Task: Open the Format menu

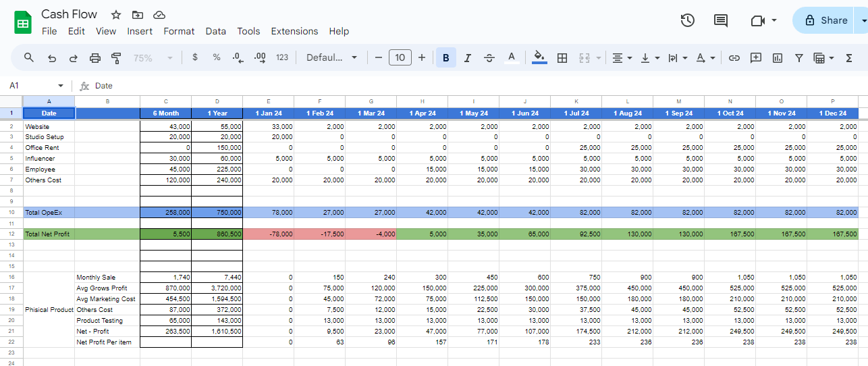Action: coord(179,31)
